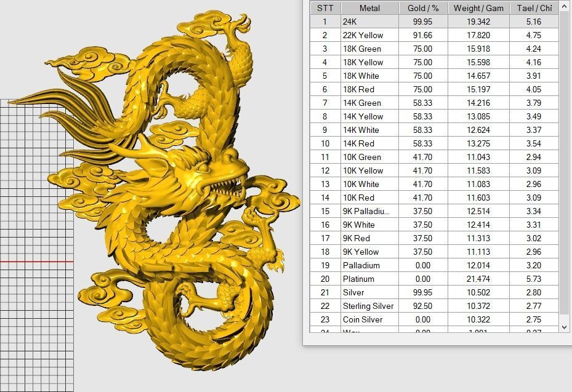Select the Platinum metal row
Image resolution: width=572 pixels, height=392 pixels.
tap(435, 279)
